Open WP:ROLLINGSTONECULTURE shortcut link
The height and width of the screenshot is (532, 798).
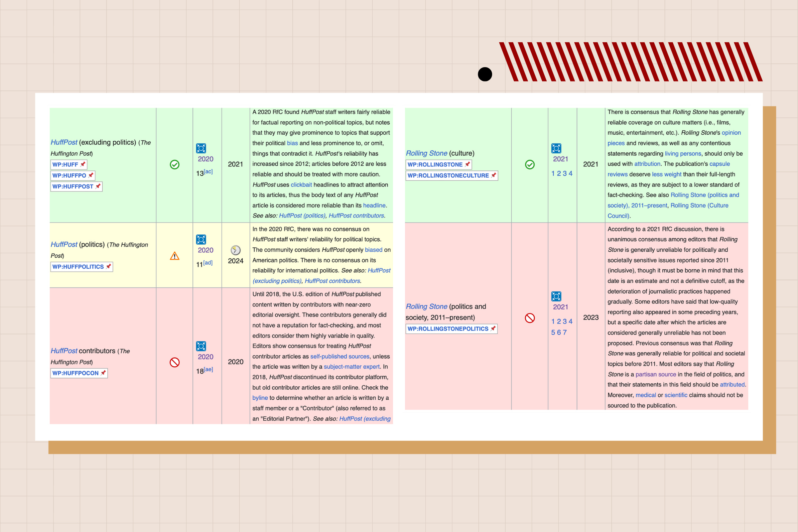(448, 176)
